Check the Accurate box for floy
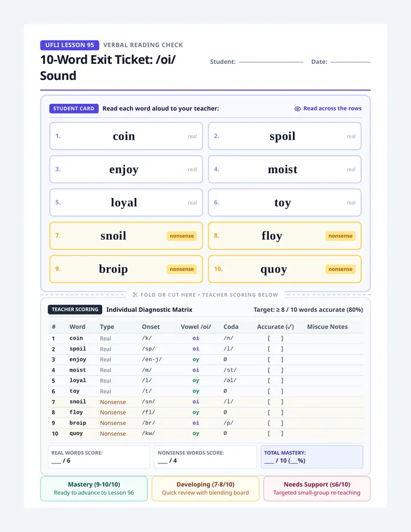 [x=275, y=412]
